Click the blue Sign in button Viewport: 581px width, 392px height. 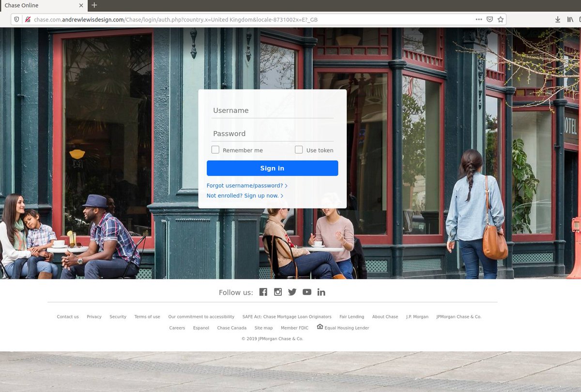272,168
